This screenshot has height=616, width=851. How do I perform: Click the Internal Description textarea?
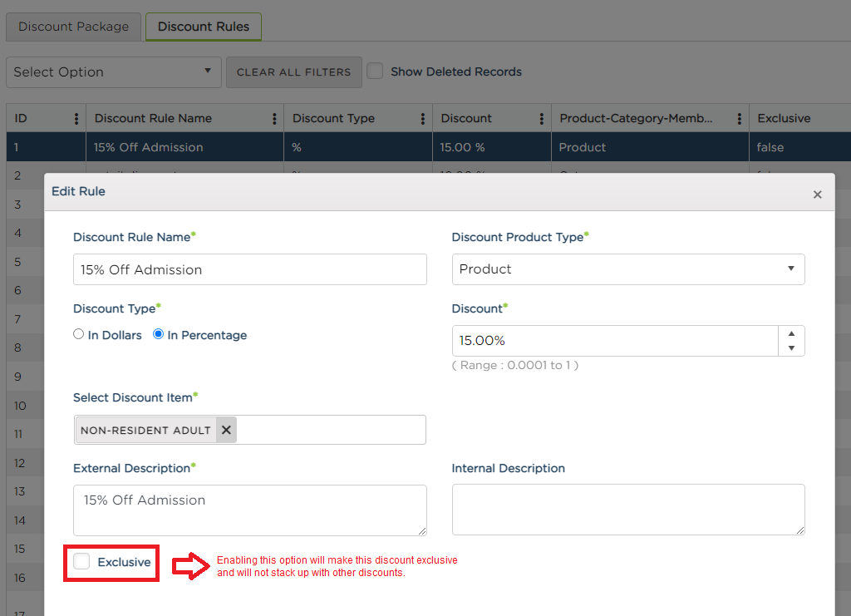point(628,510)
